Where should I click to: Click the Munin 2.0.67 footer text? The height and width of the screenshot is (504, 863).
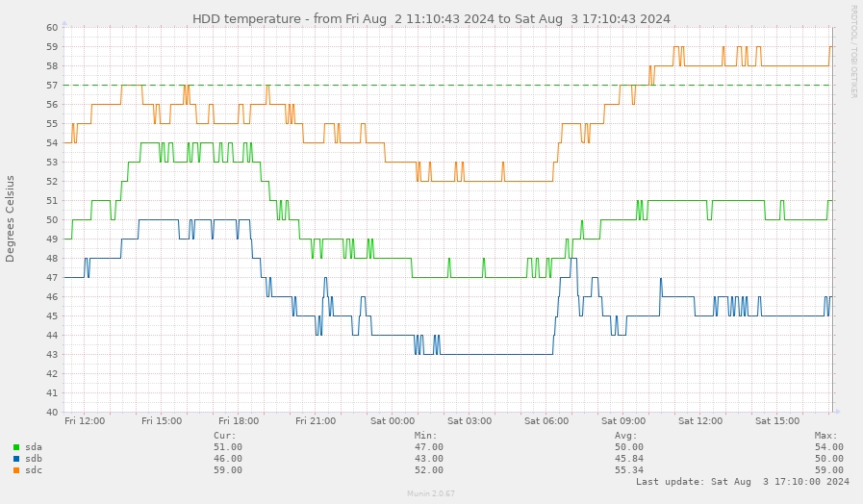coord(431,493)
